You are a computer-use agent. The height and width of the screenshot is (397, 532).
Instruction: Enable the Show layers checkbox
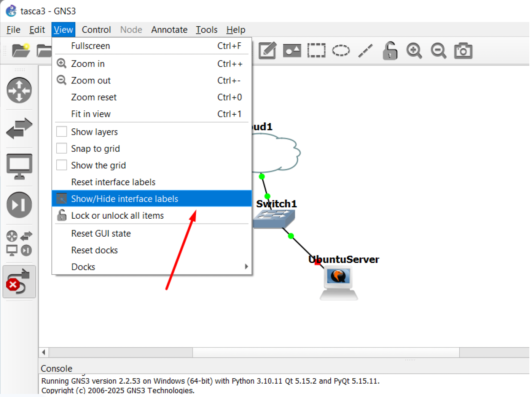coord(62,132)
